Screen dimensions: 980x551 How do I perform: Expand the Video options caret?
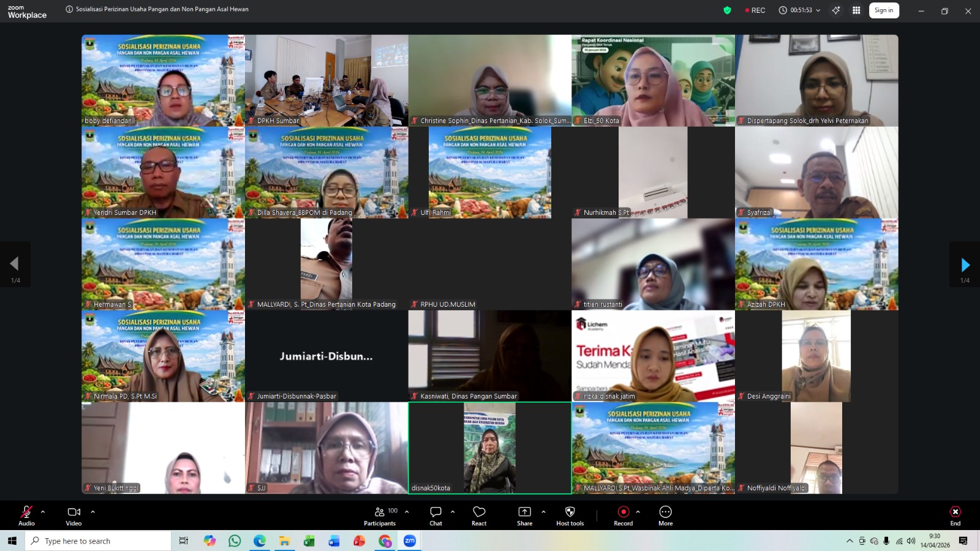92,511
